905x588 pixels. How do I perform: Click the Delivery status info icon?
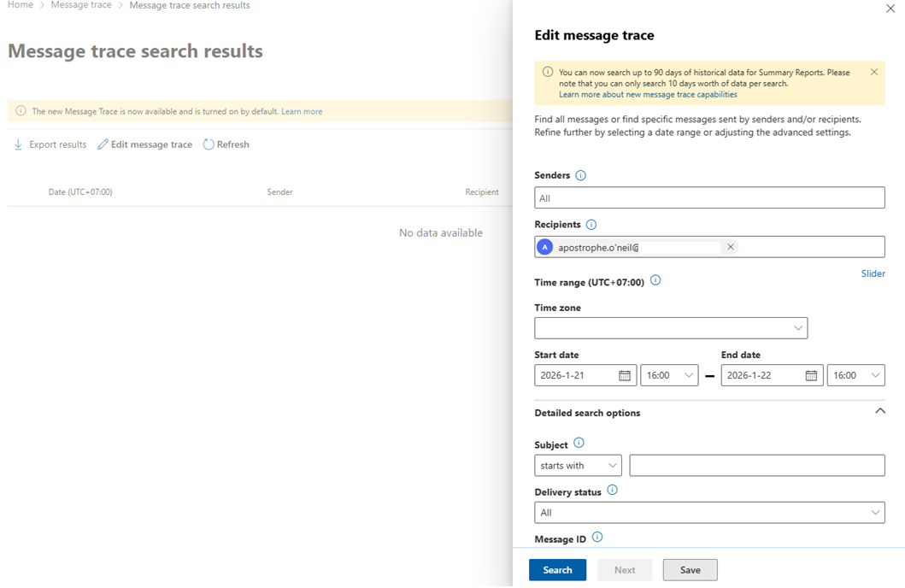[x=613, y=491]
